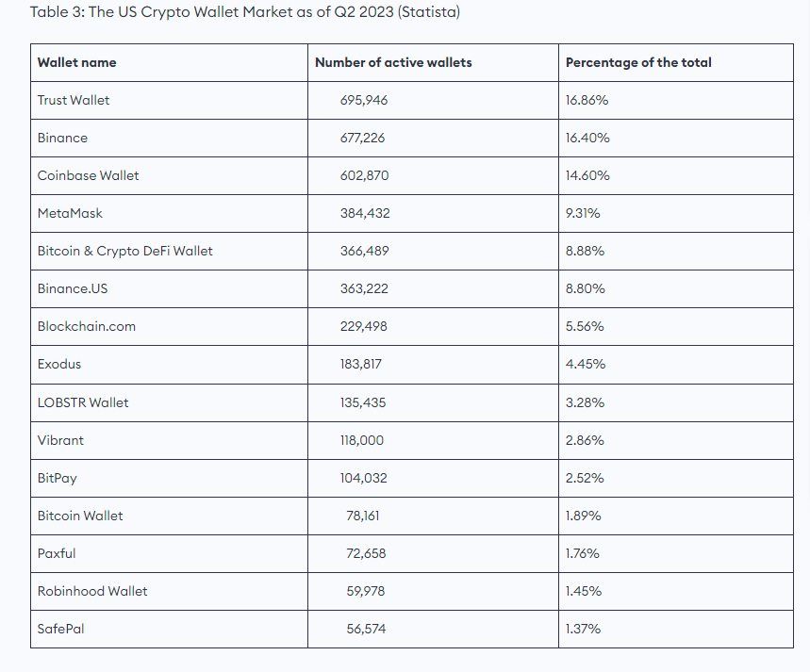The width and height of the screenshot is (810, 672).
Task: Click the MetaMask row label
Action: pyautogui.click(x=70, y=213)
